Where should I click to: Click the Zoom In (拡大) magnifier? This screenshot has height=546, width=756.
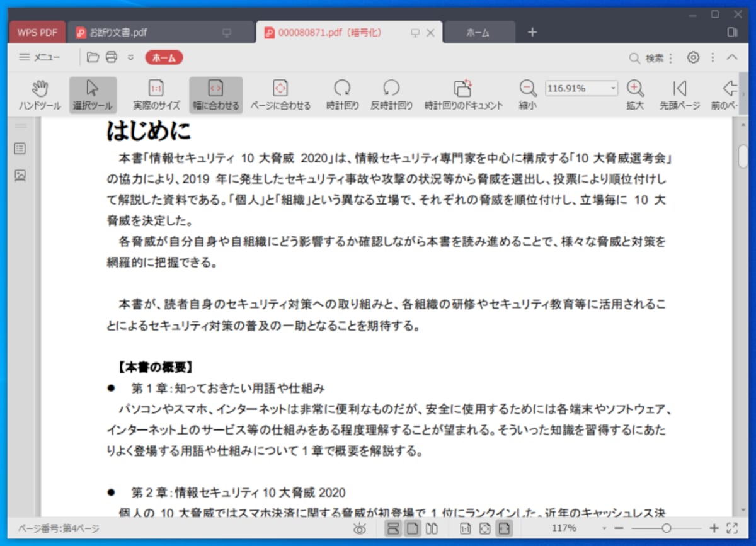point(635,95)
